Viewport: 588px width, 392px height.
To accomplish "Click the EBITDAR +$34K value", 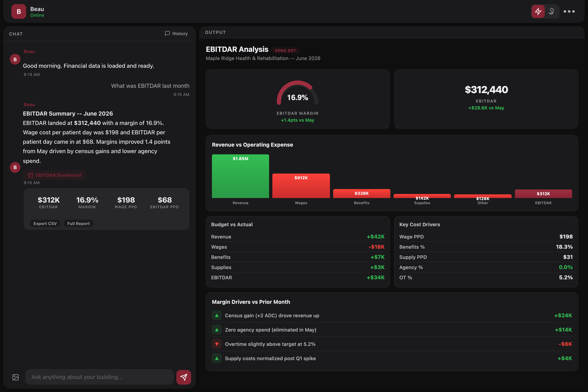I will pyautogui.click(x=375, y=277).
